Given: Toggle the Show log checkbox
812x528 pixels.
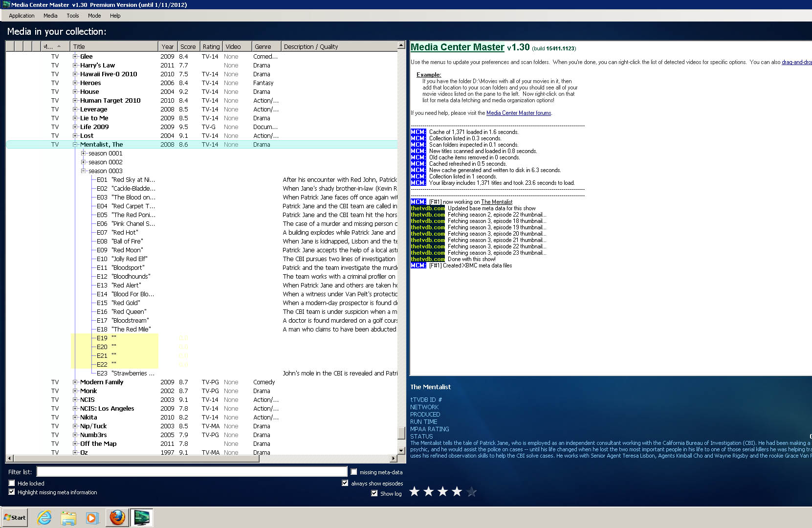Looking at the screenshot, I should (x=374, y=493).
